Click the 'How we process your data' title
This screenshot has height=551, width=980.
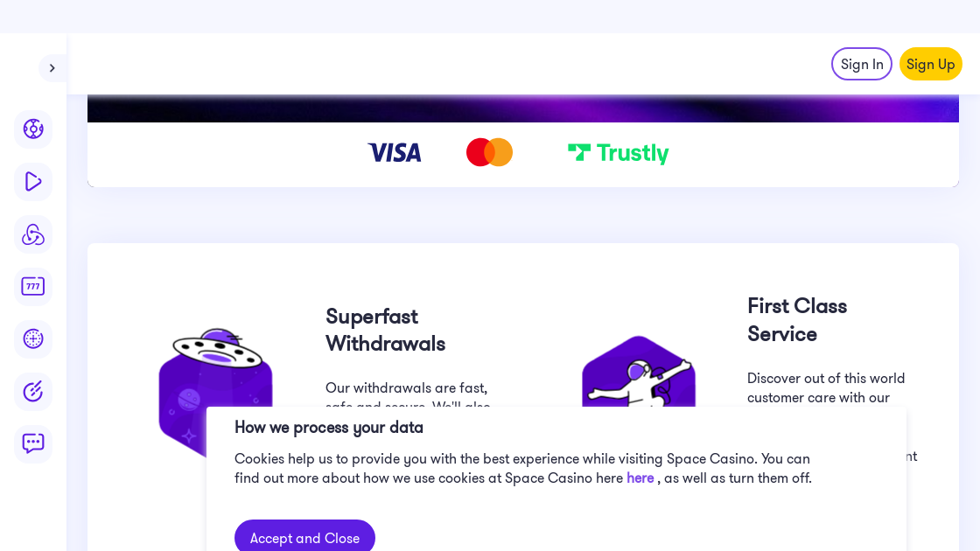(x=329, y=428)
